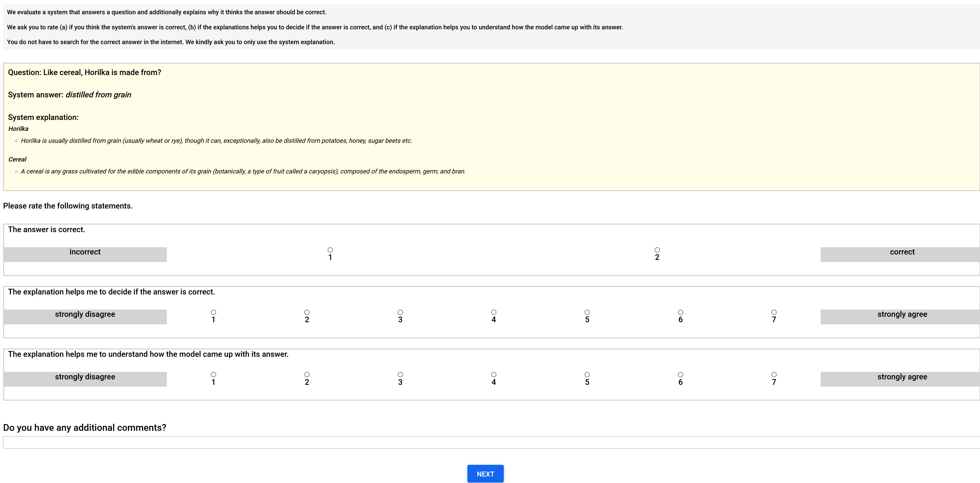Screen dimensions: 980x483
Task: Select 6 for 'helps me decide' statement
Action: click(x=680, y=312)
